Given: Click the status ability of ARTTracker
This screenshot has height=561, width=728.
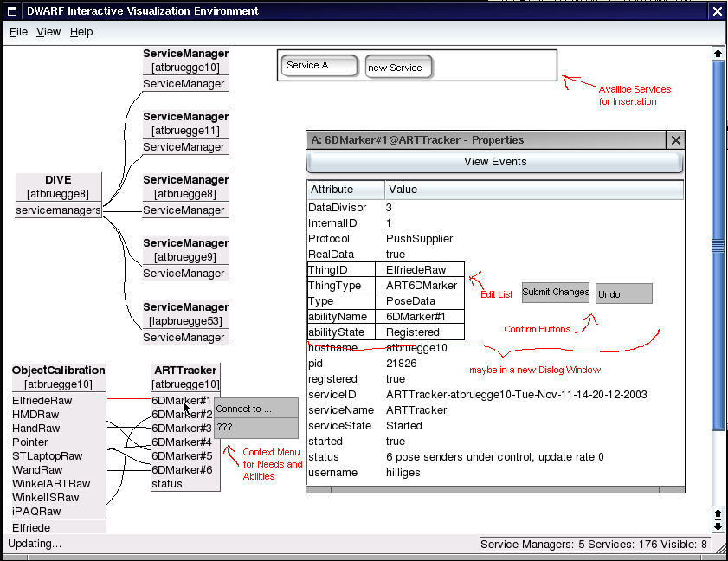Looking at the screenshot, I should (186, 484).
